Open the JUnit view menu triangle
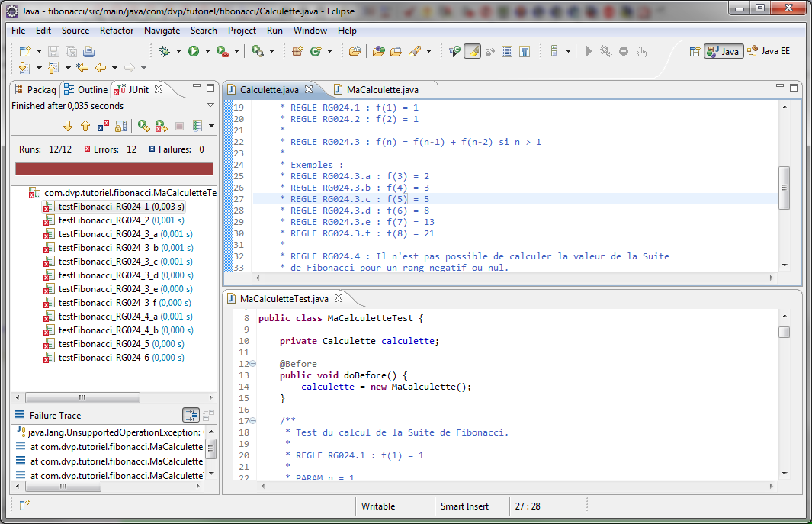 [x=210, y=105]
